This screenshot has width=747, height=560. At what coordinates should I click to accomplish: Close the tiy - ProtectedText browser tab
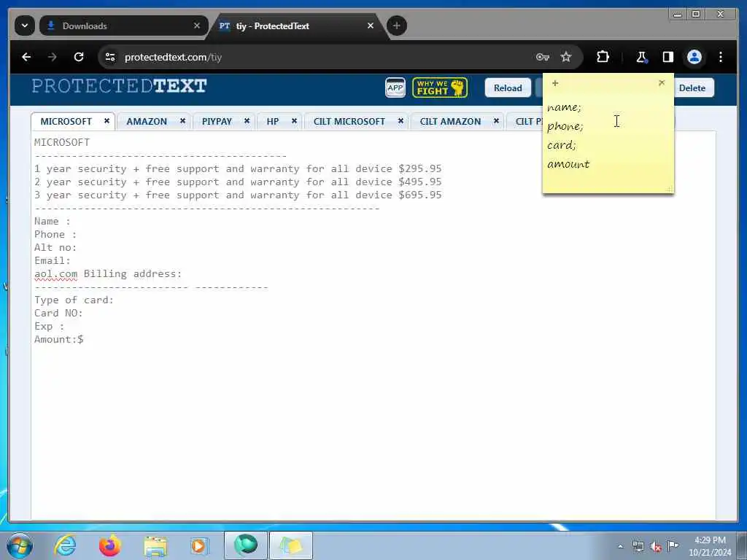tap(370, 26)
